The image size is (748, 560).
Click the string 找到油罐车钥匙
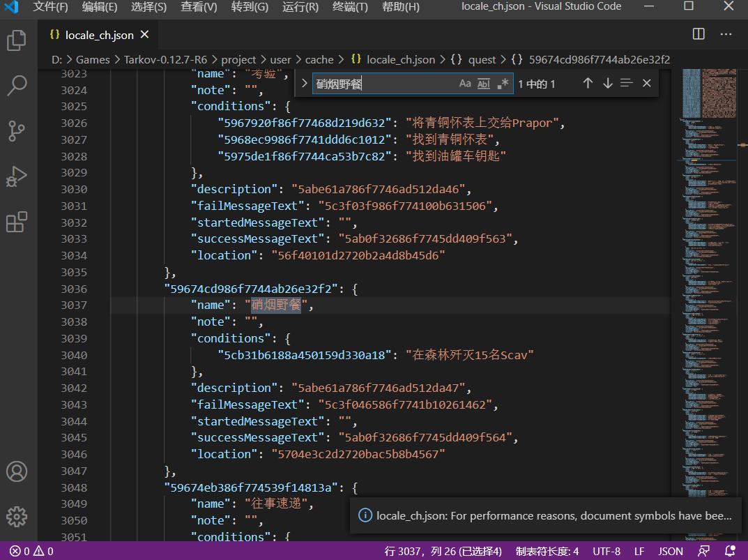tap(456, 156)
